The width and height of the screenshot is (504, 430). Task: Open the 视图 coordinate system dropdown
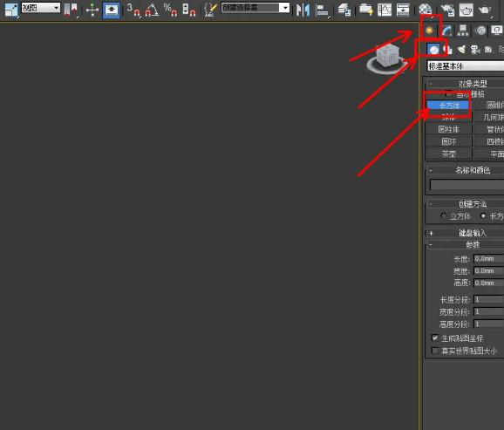coord(41,8)
